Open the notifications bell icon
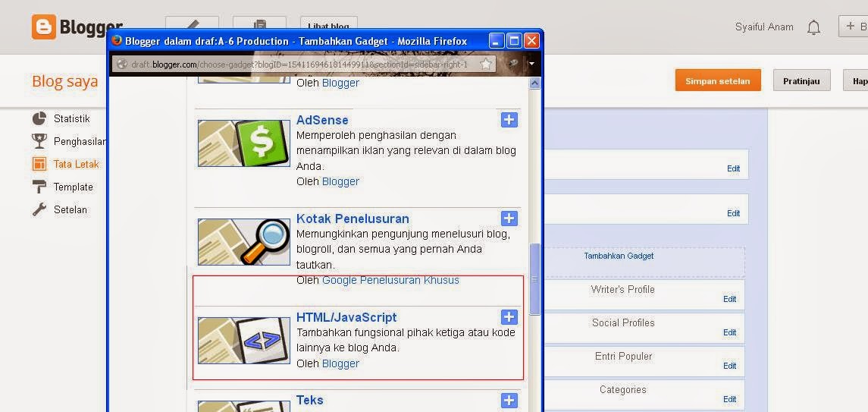 pyautogui.click(x=813, y=27)
